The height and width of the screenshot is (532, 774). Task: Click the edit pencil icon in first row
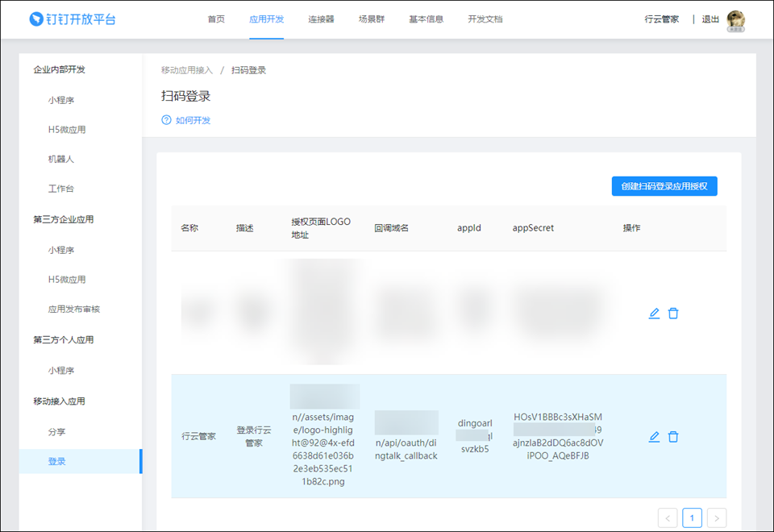pyautogui.click(x=654, y=314)
